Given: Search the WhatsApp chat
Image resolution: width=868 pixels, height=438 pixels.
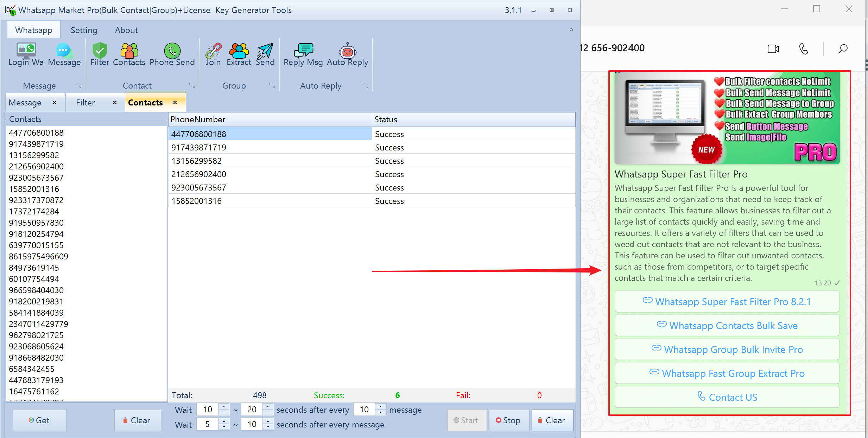Looking at the screenshot, I should (x=843, y=49).
